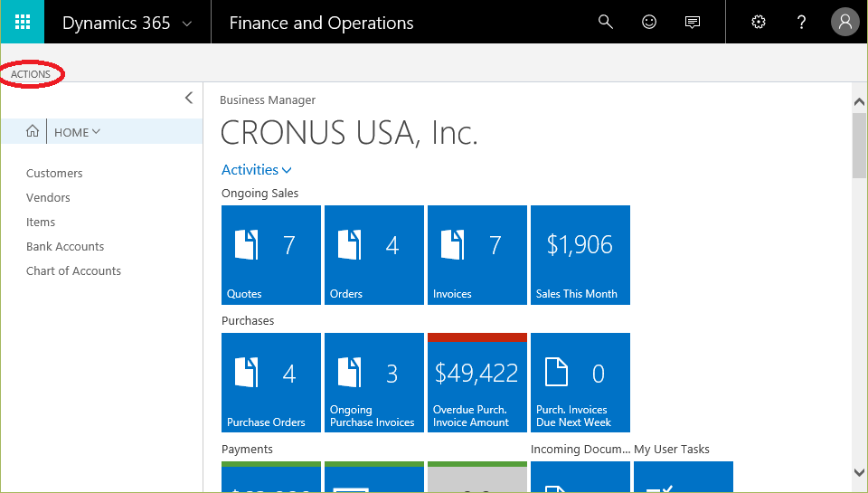Open the user profile avatar
The image size is (868, 493).
coord(844,22)
